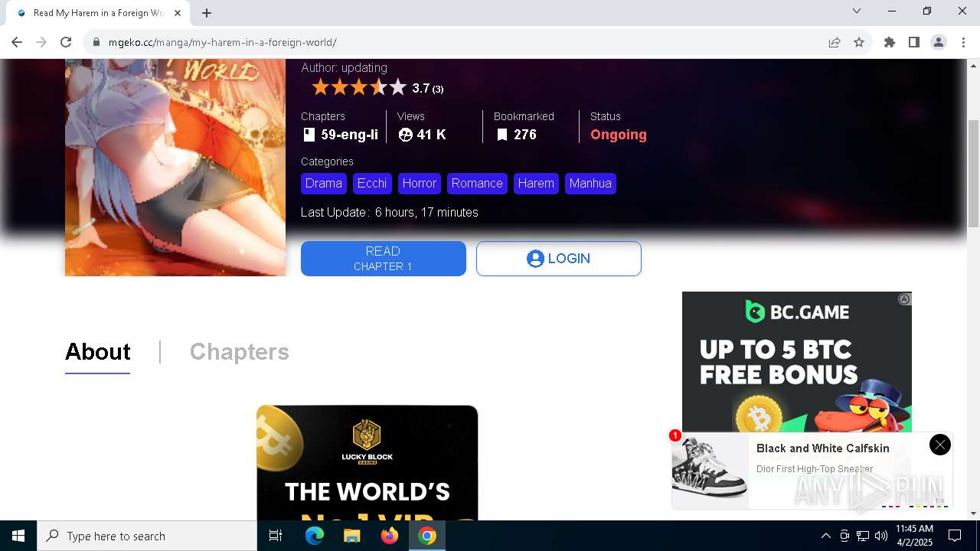Launch Firefox from the taskbar
The image size is (980, 551).
(x=390, y=536)
